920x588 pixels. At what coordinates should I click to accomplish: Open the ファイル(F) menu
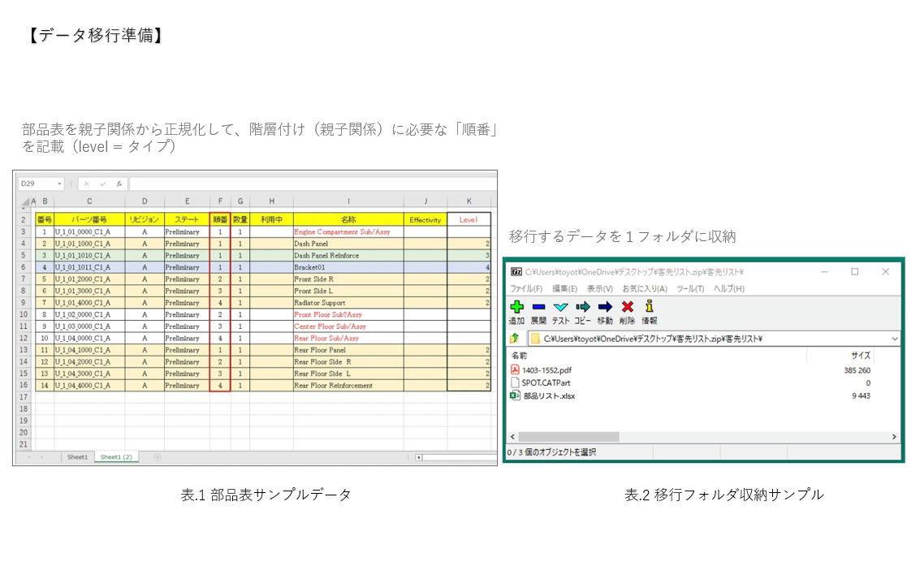[525, 288]
